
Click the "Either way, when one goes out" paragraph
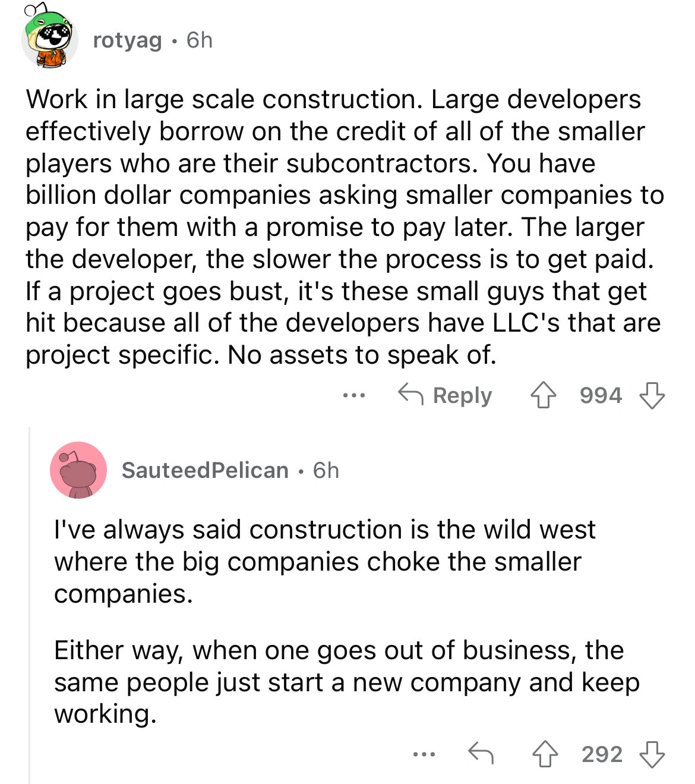tap(346, 682)
